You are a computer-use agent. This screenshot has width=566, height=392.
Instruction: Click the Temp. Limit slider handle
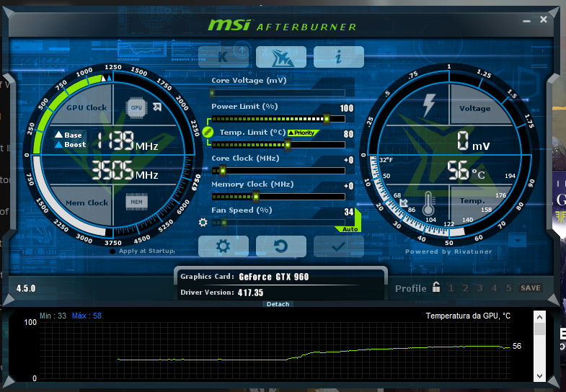click(288, 145)
